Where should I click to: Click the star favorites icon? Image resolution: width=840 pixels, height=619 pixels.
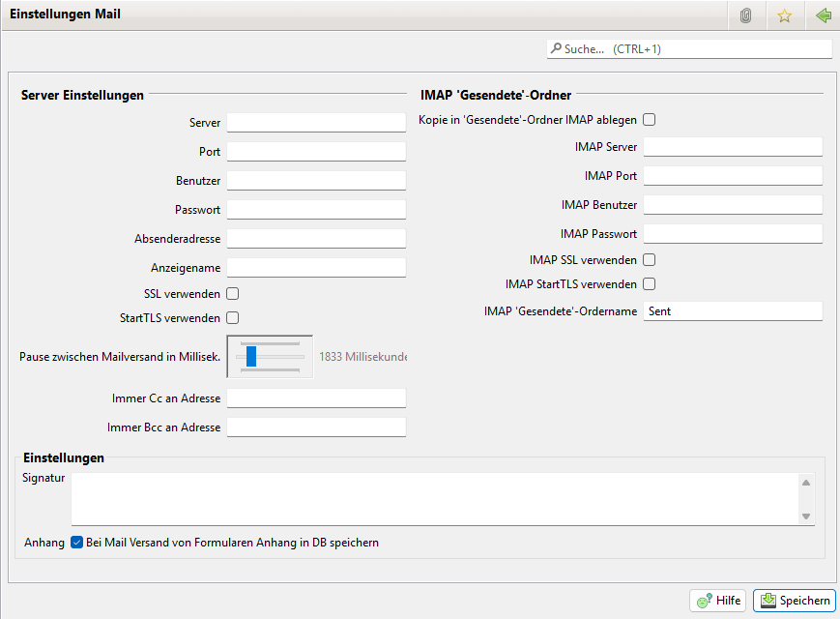pyautogui.click(x=784, y=15)
